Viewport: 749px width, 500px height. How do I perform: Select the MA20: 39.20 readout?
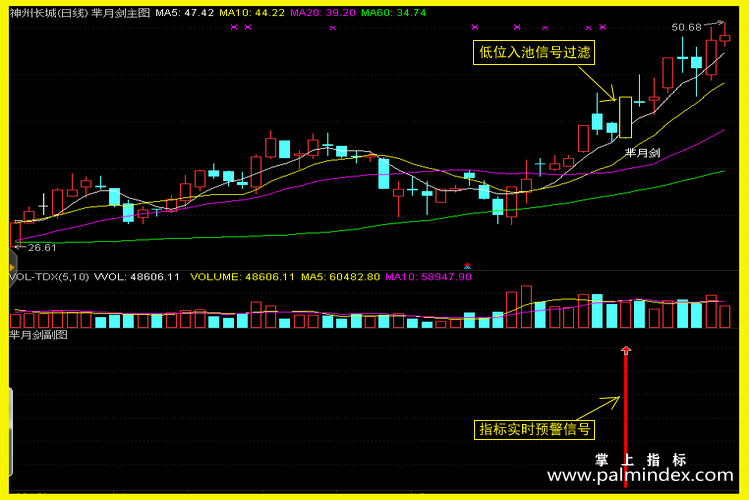323,13
